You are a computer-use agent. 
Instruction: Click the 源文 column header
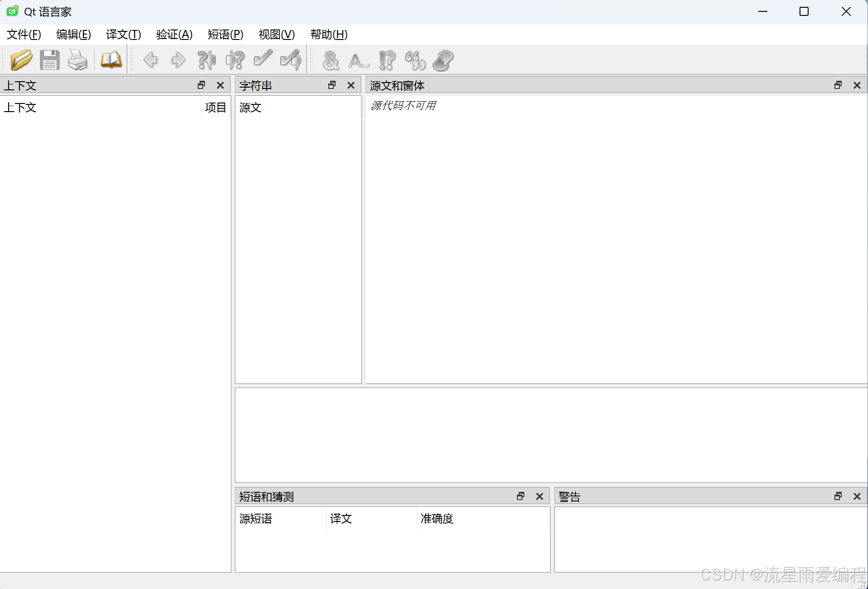pyautogui.click(x=298, y=108)
